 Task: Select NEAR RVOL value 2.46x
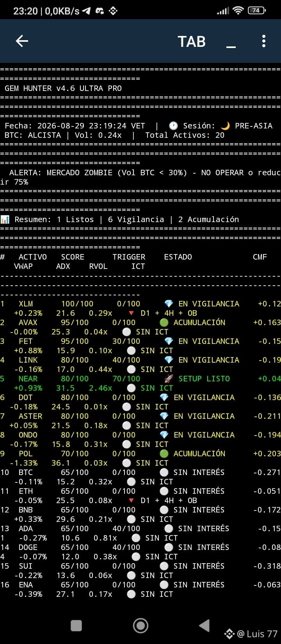pyautogui.click(x=101, y=388)
